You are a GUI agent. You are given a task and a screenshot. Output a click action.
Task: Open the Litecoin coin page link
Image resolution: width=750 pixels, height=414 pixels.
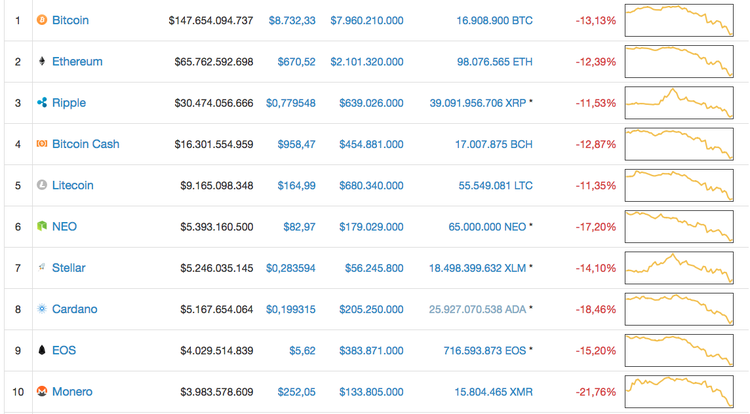(x=73, y=185)
